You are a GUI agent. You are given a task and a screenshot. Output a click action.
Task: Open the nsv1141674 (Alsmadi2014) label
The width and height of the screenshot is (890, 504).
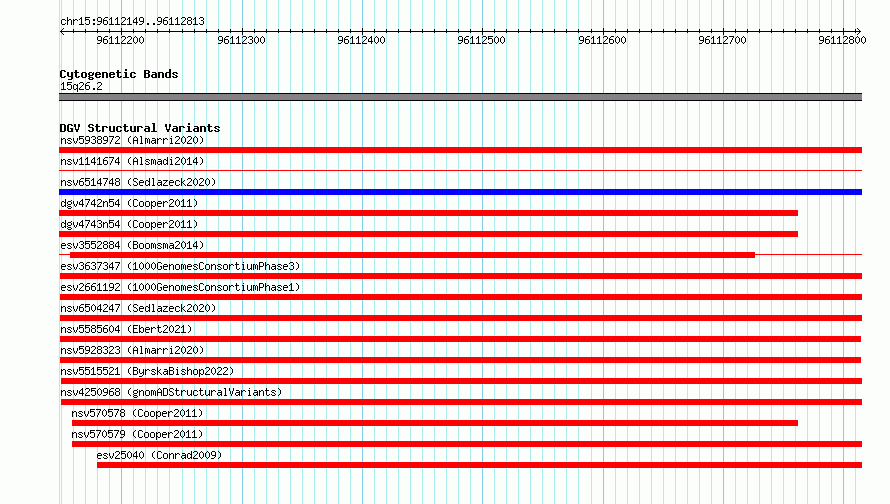tap(132, 161)
